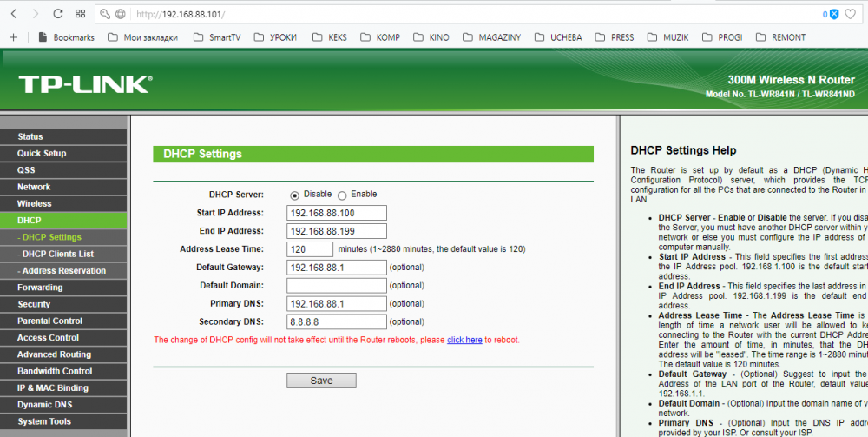This screenshot has width=868, height=437.
Task: Click the empty Default Domain field
Action: [x=337, y=286]
